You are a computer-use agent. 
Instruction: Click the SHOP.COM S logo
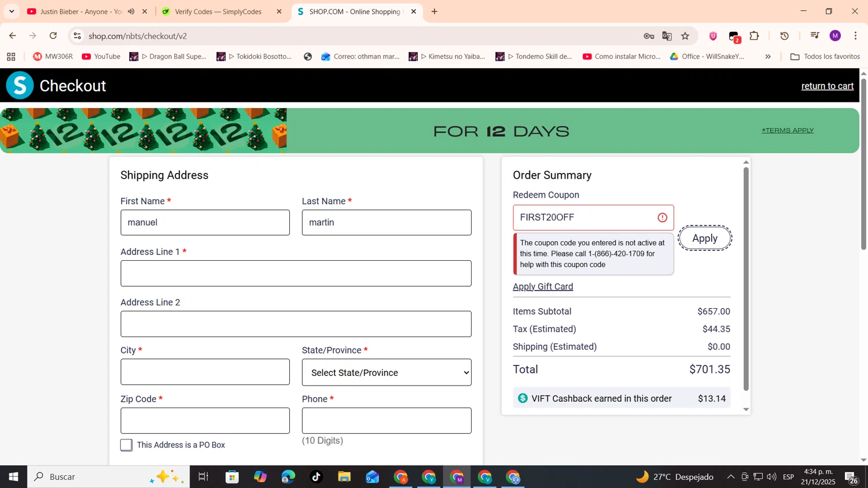(x=20, y=86)
